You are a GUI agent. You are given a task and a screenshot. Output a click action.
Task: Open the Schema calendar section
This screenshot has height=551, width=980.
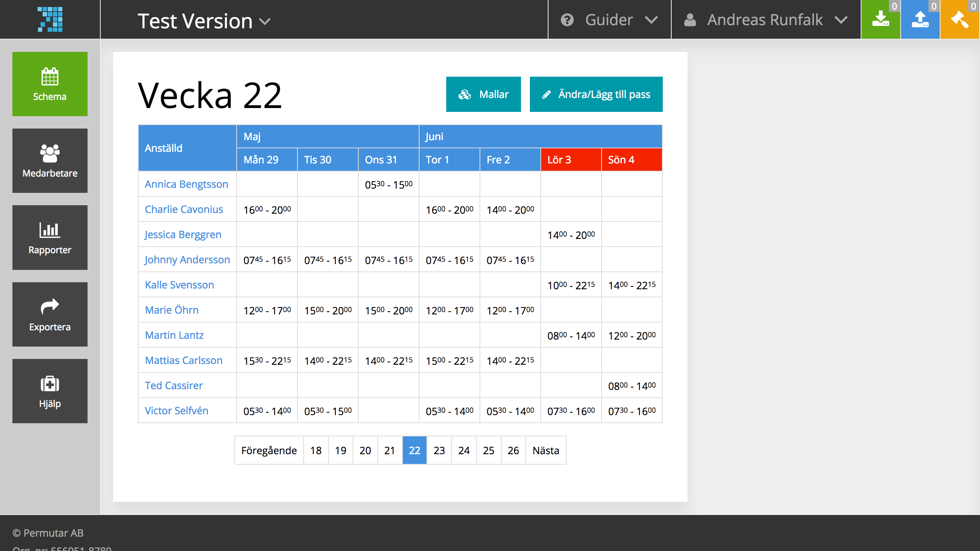tap(50, 84)
